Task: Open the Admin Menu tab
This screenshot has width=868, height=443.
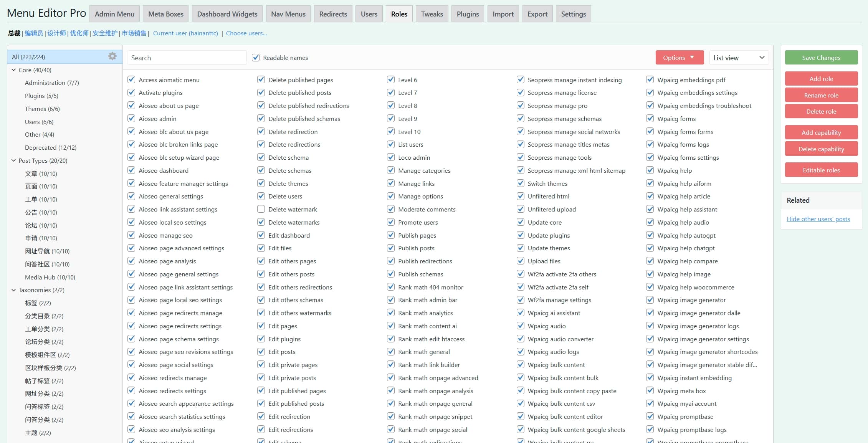Action: click(114, 14)
